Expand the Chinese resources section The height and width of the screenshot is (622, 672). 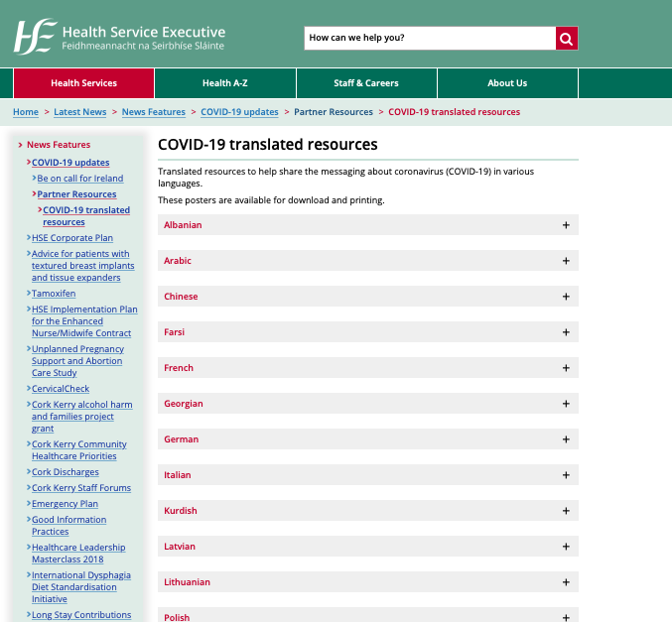click(368, 297)
